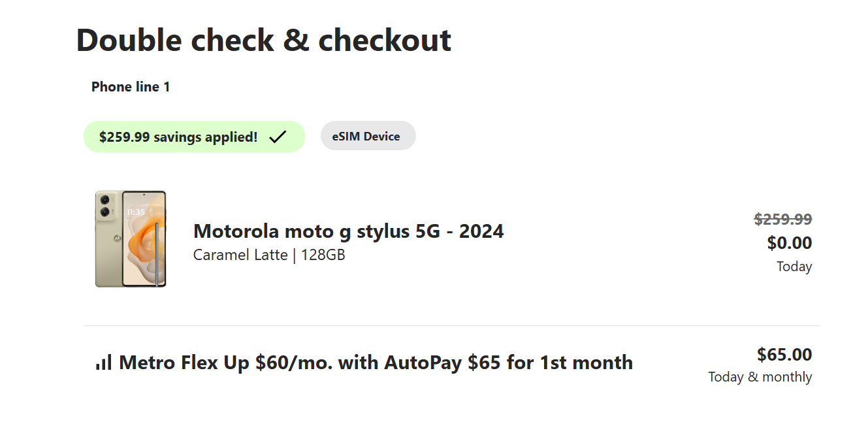Click the stylus shown in the product image
868x424 pixels.
pos(157,253)
